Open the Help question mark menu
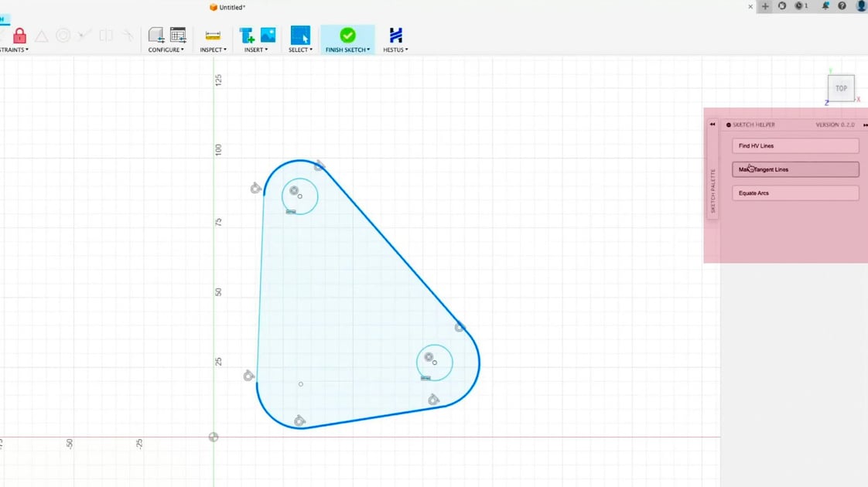The height and width of the screenshot is (487, 868). coord(842,6)
